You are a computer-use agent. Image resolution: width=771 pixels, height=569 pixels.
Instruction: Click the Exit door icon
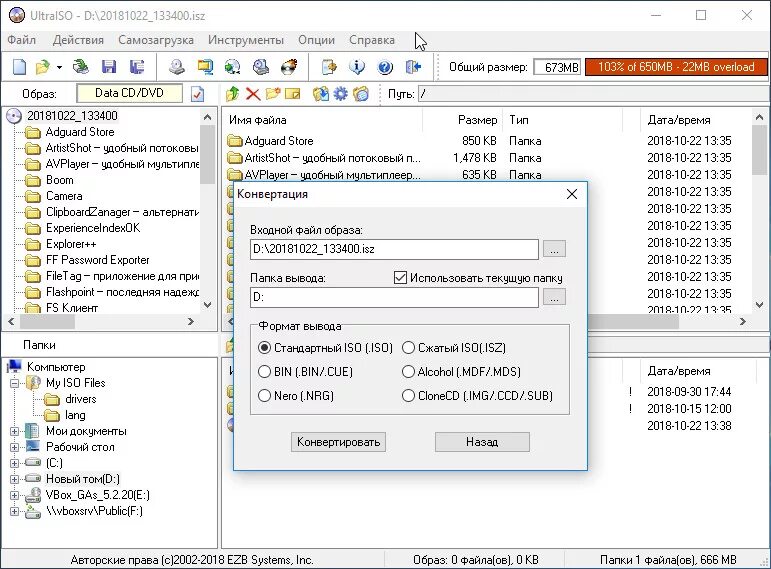[x=414, y=66]
